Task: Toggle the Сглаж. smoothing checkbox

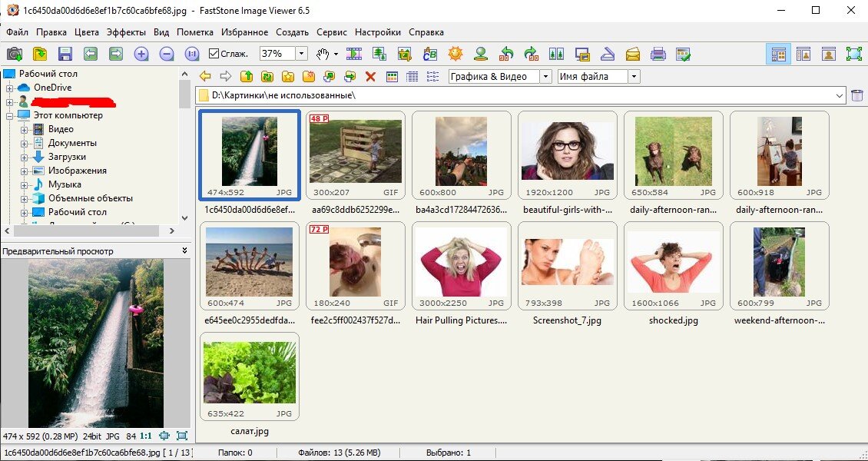Action: click(x=214, y=54)
